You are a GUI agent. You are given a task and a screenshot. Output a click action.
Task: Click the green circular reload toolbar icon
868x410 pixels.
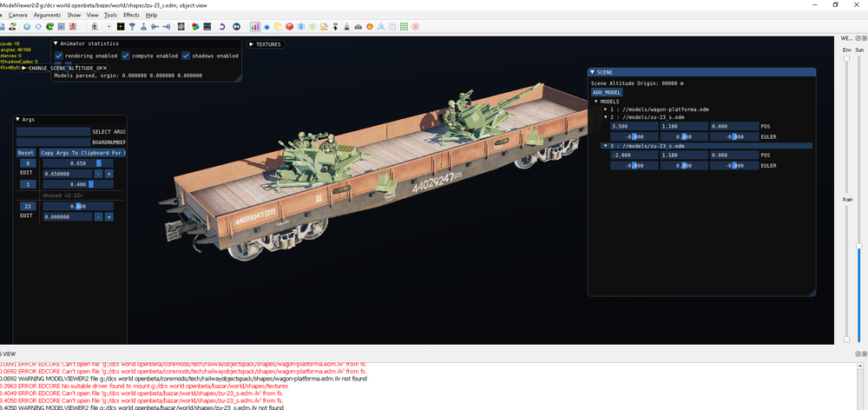[49, 26]
